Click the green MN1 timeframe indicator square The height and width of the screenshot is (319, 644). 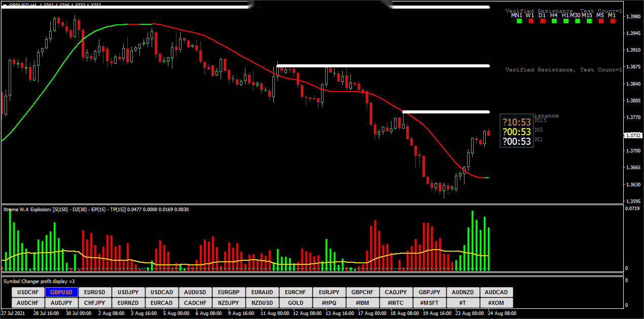click(517, 22)
